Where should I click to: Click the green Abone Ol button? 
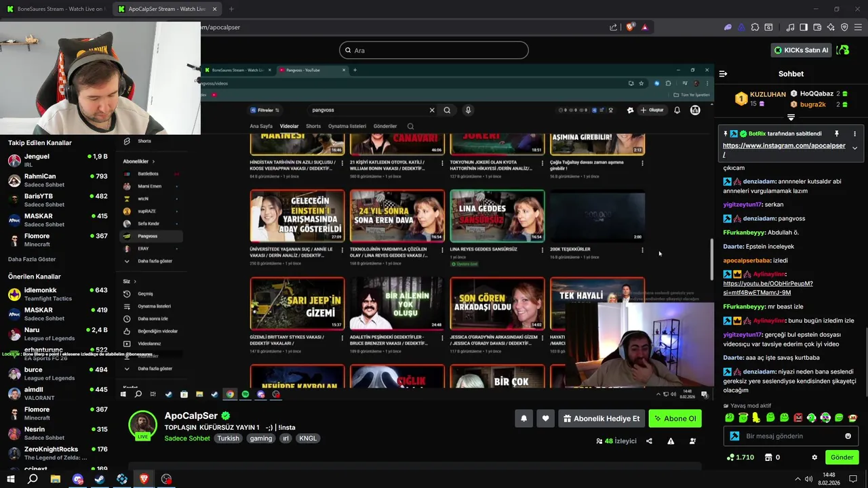tap(675, 419)
